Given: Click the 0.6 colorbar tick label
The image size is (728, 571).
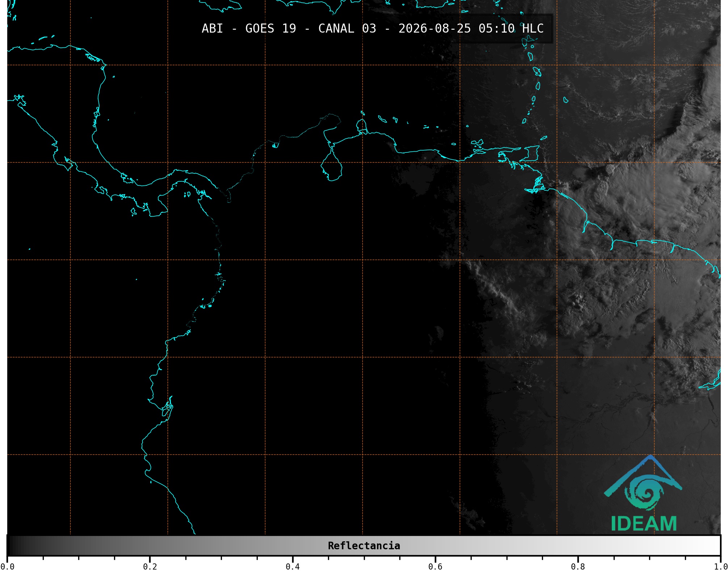Looking at the screenshot, I should 435,566.
